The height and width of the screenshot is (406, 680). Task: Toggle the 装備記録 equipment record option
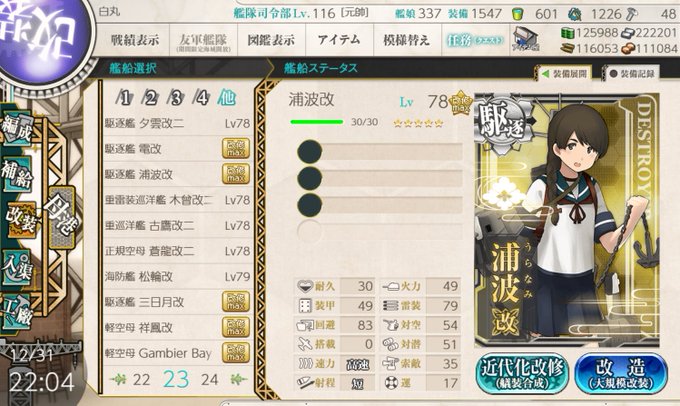[631, 74]
